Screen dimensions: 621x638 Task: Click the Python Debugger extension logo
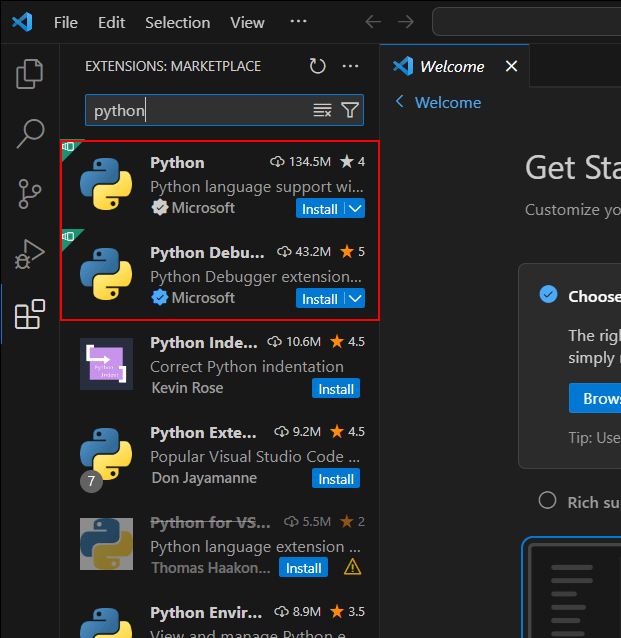(106, 274)
